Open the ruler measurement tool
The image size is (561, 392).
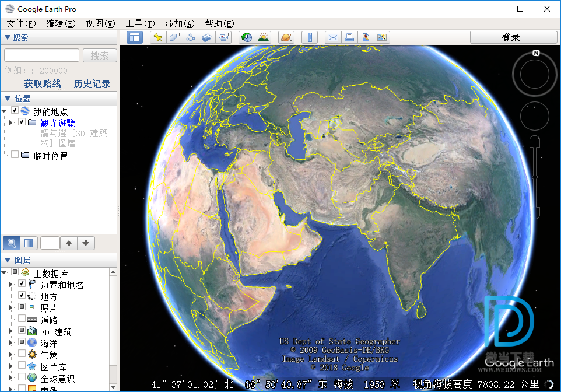click(310, 37)
